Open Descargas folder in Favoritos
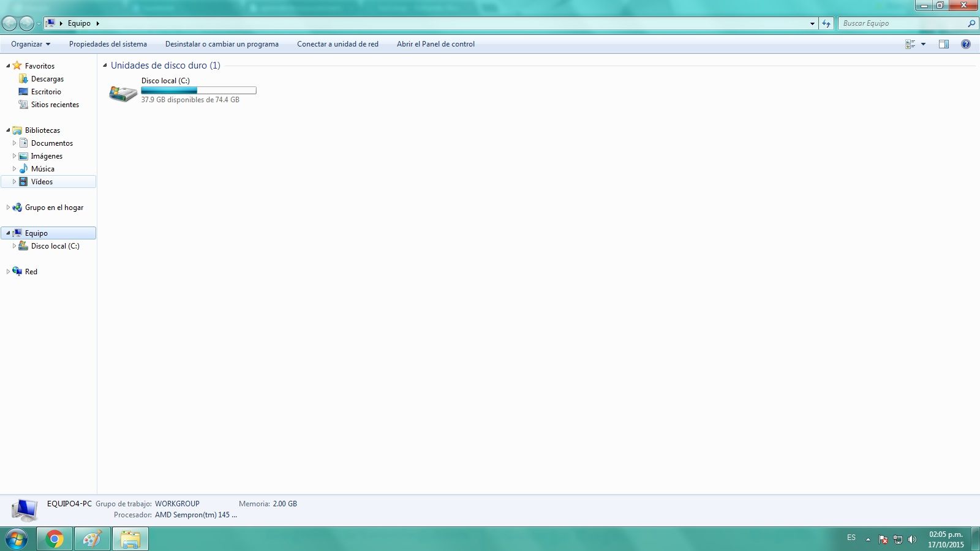This screenshot has width=980, height=551. click(x=47, y=79)
